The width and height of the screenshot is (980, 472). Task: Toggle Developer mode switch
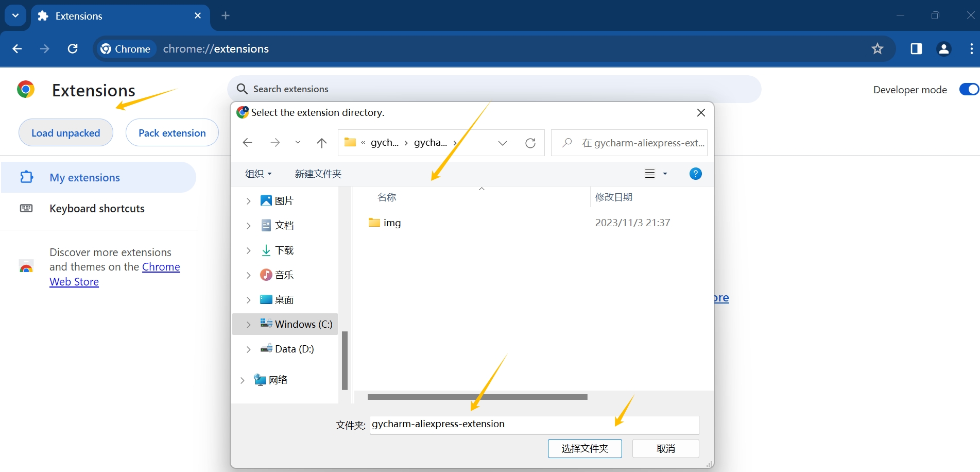click(x=969, y=89)
